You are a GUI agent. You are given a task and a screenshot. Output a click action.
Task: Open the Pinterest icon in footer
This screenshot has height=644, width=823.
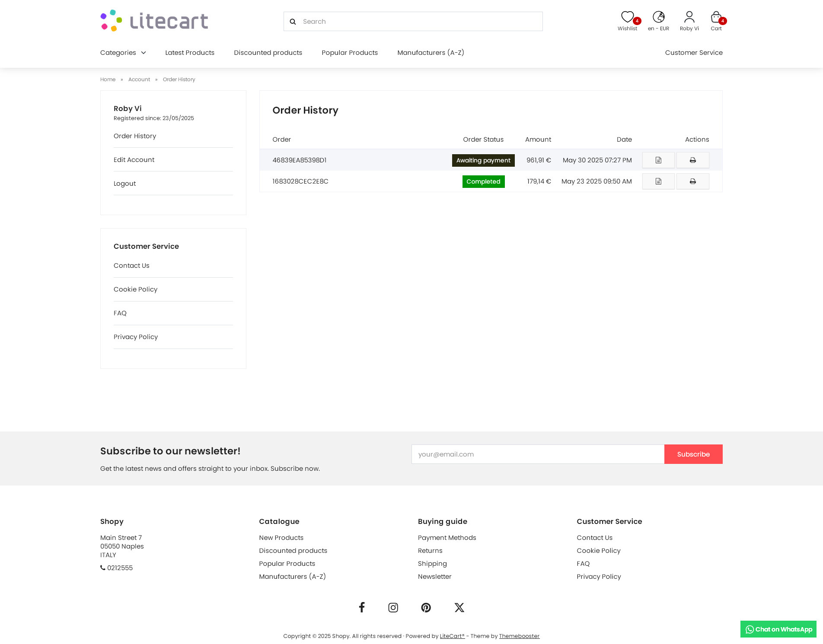tap(426, 608)
